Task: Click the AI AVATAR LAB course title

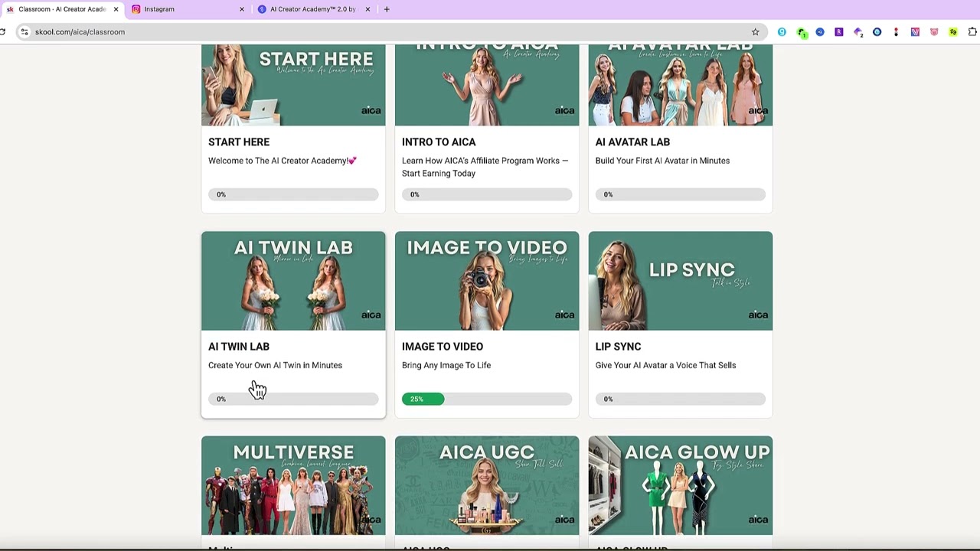Action: point(632,142)
